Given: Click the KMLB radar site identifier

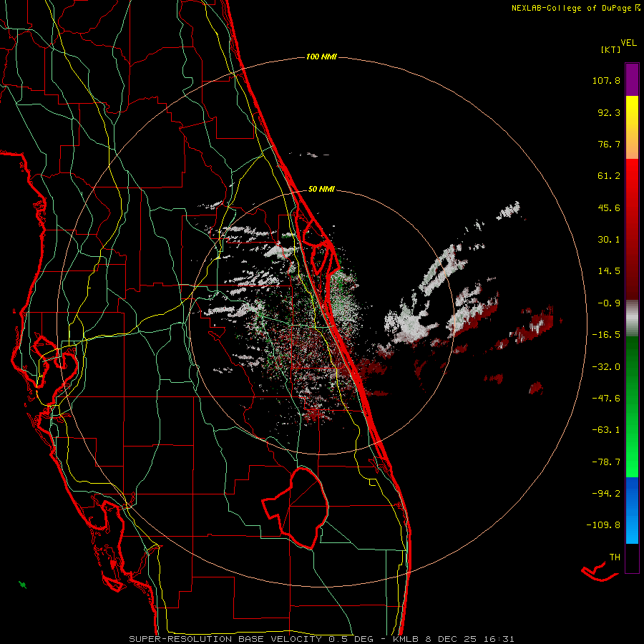Looking at the screenshot, I should coord(406,639).
